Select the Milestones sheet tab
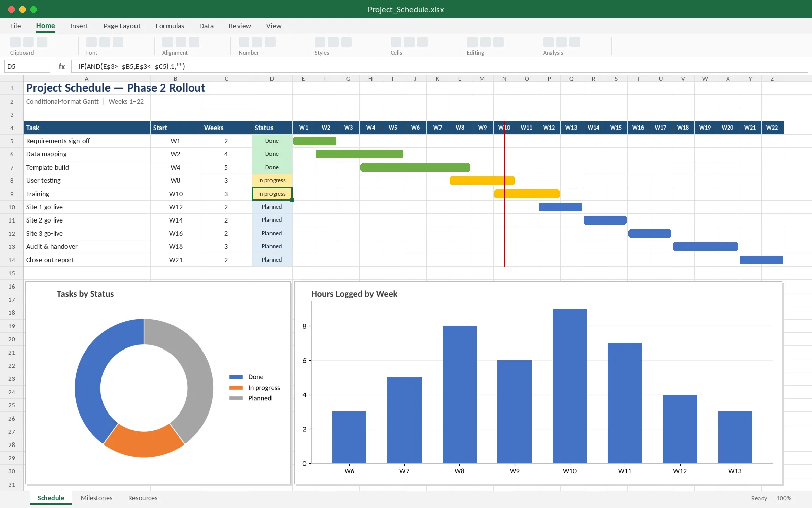 click(x=96, y=498)
